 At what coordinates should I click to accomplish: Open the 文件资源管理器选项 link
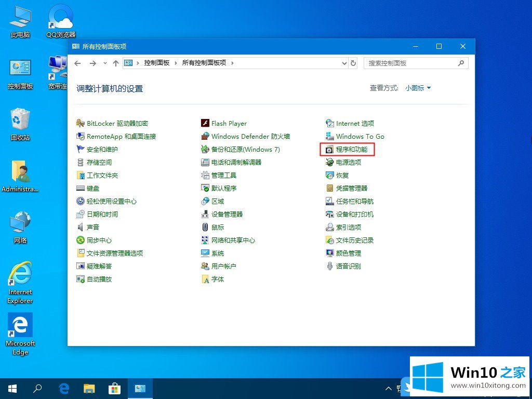click(x=115, y=253)
